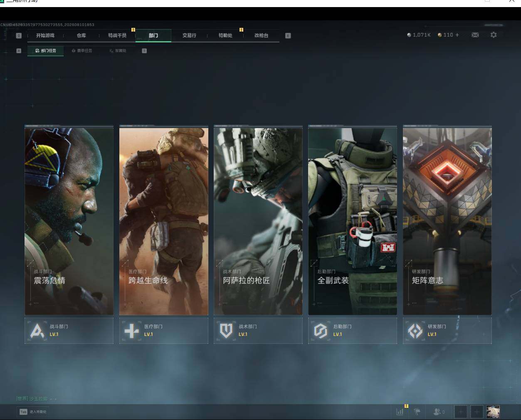Open the flag icon in bottom bar

[417, 412]
